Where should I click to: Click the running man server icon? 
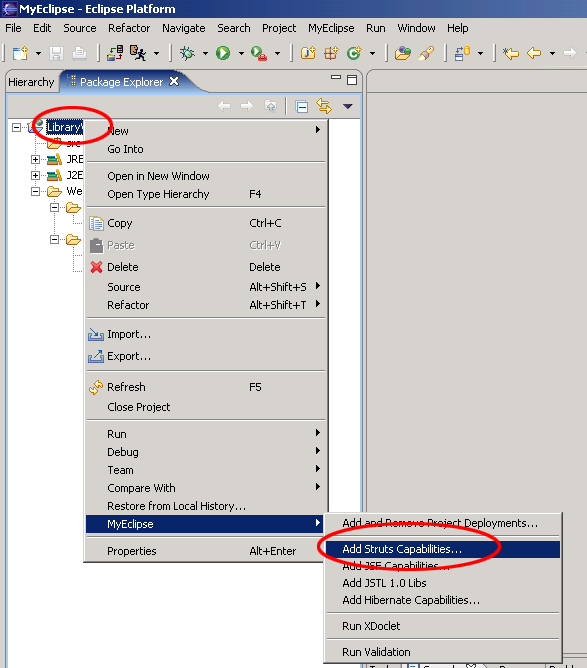click(138, 53)
